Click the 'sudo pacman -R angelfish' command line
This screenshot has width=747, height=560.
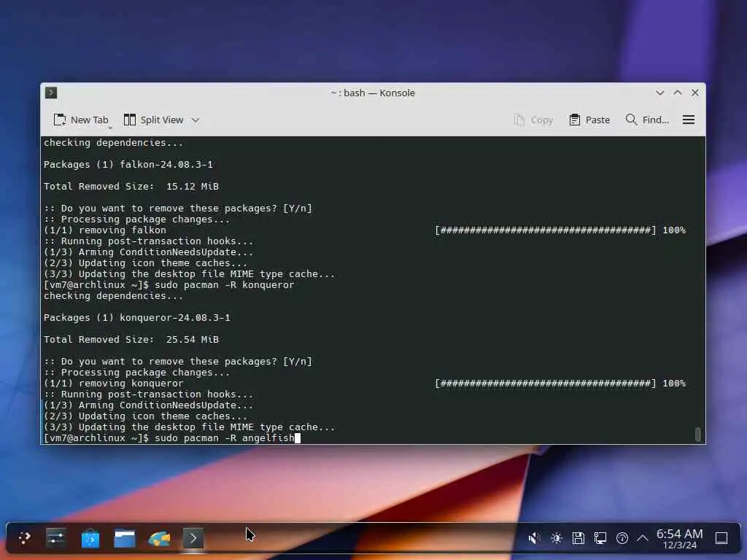(225, 438)
